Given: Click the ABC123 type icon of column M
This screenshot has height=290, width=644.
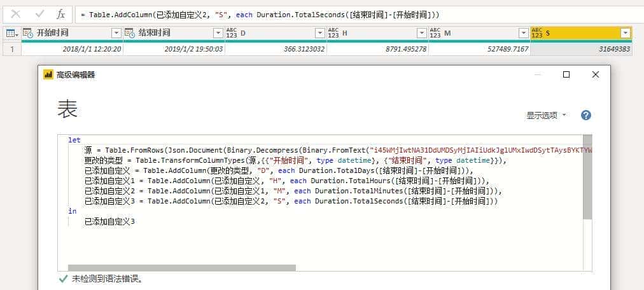Looking at the screenshot, I should pyautogui.click(x=435, y=33).
